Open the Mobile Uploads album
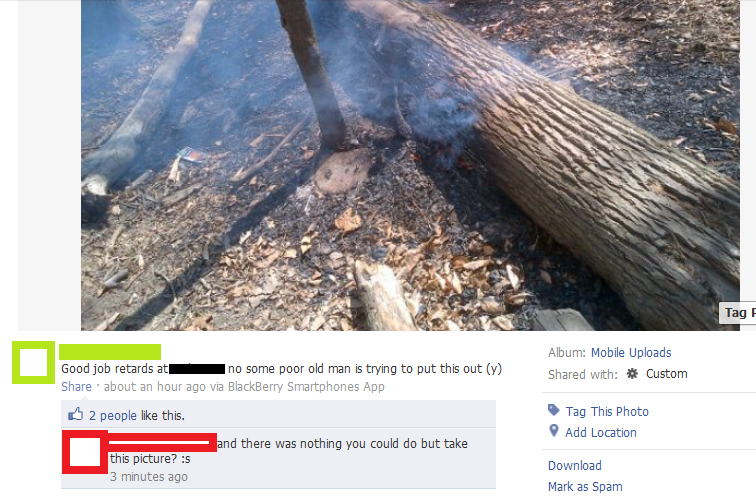Viewport: 756px width, 499px height. pos(631,352)
